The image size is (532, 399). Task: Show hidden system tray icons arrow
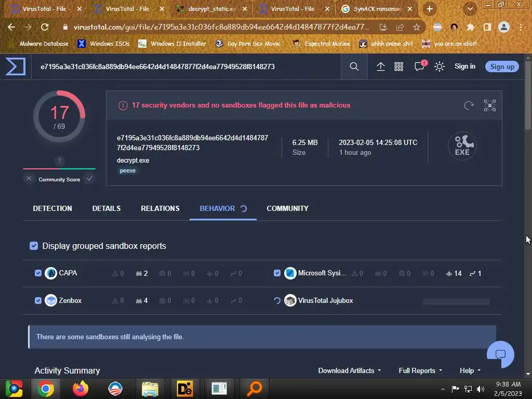pyautogui.click(x=443, y=389)
